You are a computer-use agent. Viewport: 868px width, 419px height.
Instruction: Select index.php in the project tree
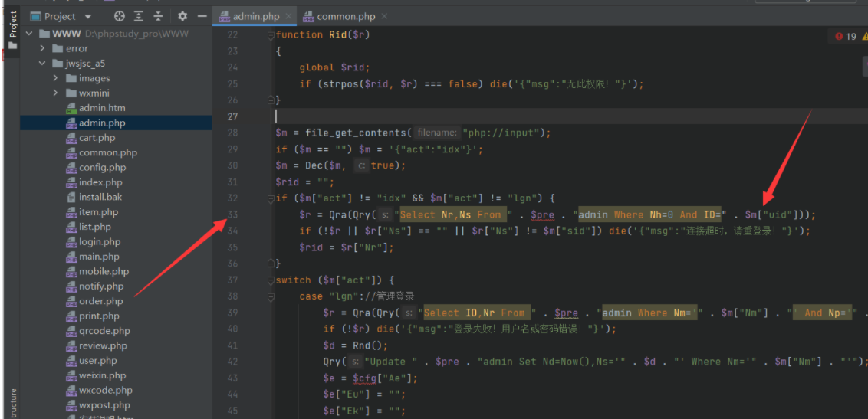[x=100, y=182]
